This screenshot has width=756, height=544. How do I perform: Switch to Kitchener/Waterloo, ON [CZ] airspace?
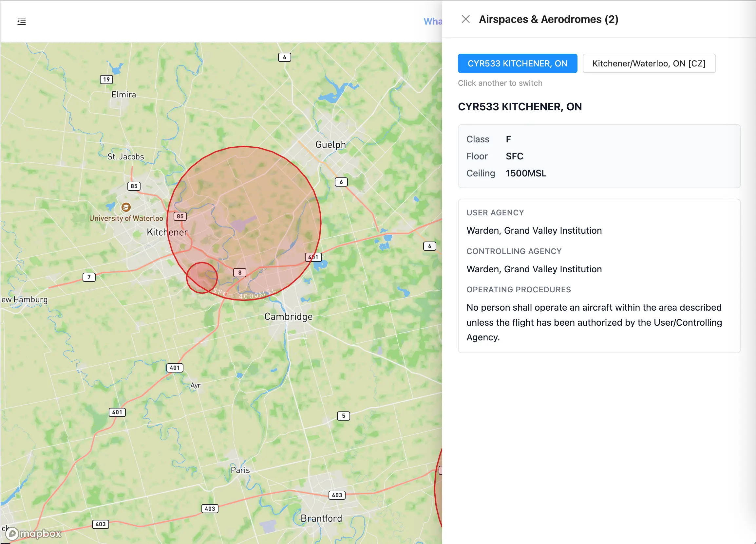649,63
